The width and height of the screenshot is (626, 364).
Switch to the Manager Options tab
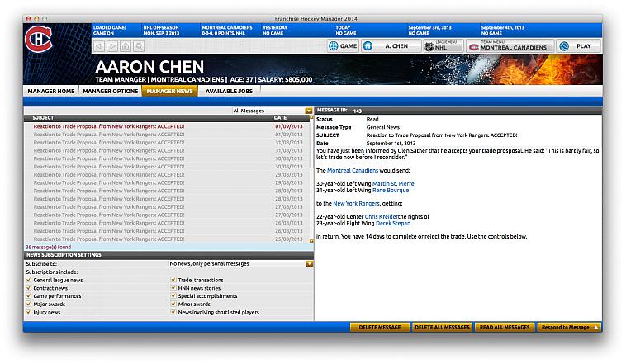[110, 91]
